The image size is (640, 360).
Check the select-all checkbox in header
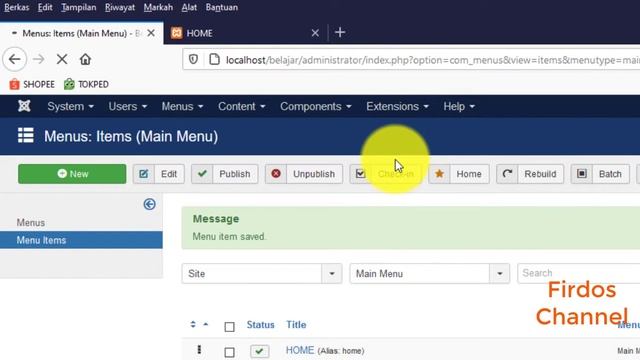tap(229, 327)
